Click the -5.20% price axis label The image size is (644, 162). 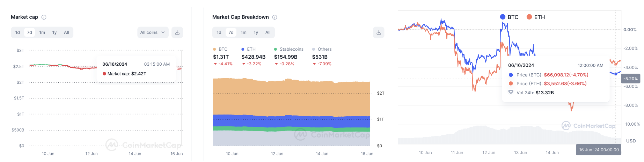pos(631,79)
